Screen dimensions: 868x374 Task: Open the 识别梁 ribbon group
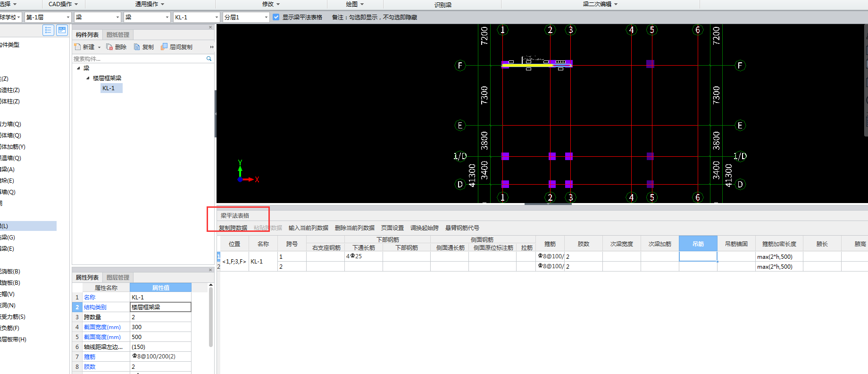[x=442, y=5]
